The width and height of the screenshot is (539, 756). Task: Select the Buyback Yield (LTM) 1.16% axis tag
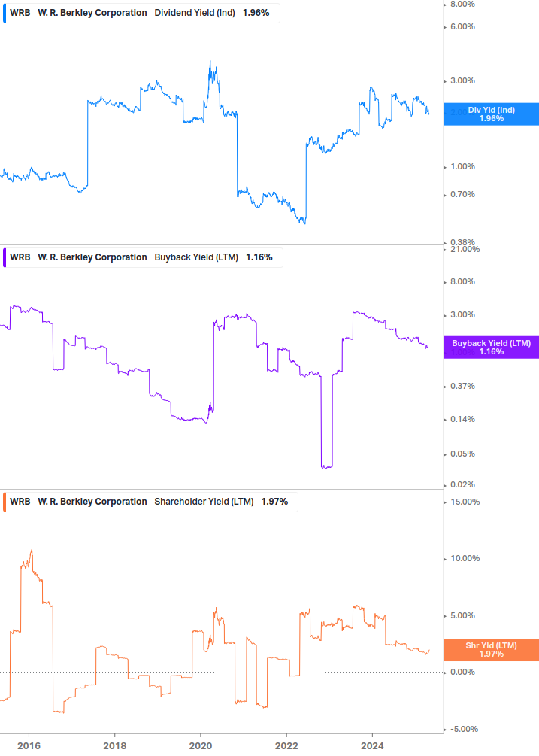(x=492, y=347)
